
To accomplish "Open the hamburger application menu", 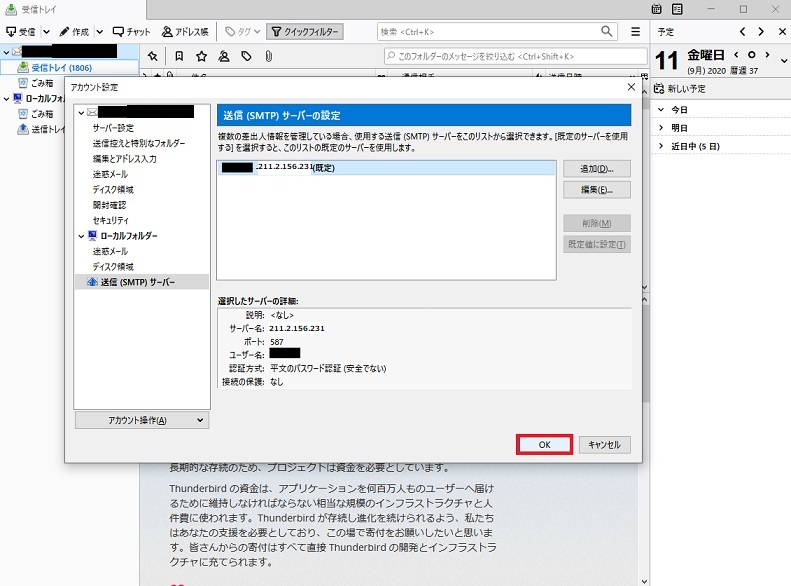I will click(x=636, y=32).
